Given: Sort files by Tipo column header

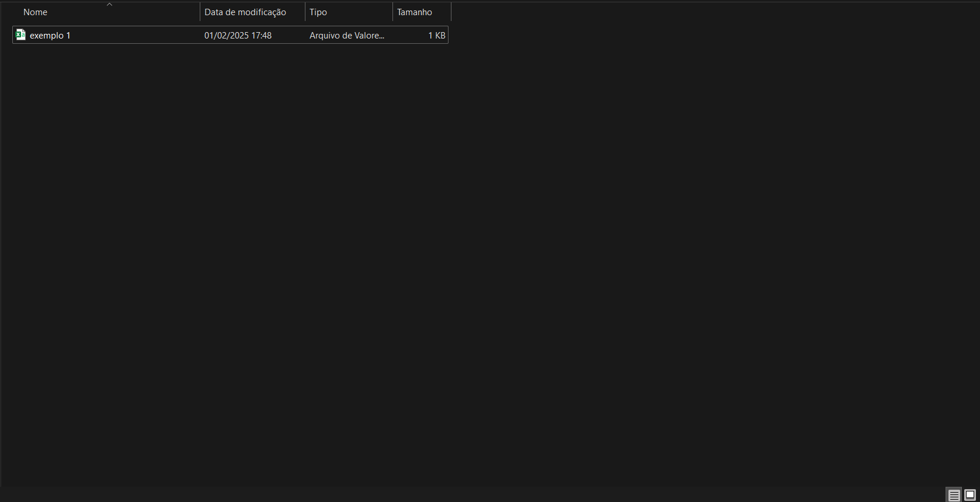Looking at the screenshot, I should click(x=349, y=12).
